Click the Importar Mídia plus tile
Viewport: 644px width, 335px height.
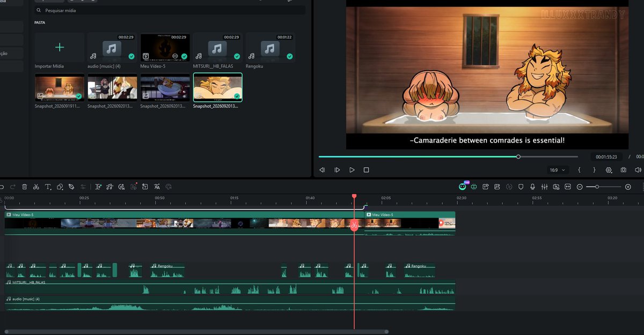click(x=60, y=47)
